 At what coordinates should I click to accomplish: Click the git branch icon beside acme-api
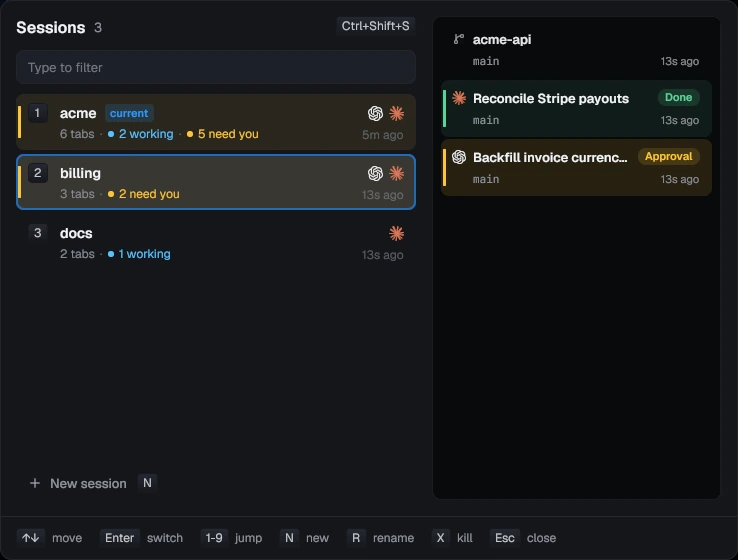(458, 39)
